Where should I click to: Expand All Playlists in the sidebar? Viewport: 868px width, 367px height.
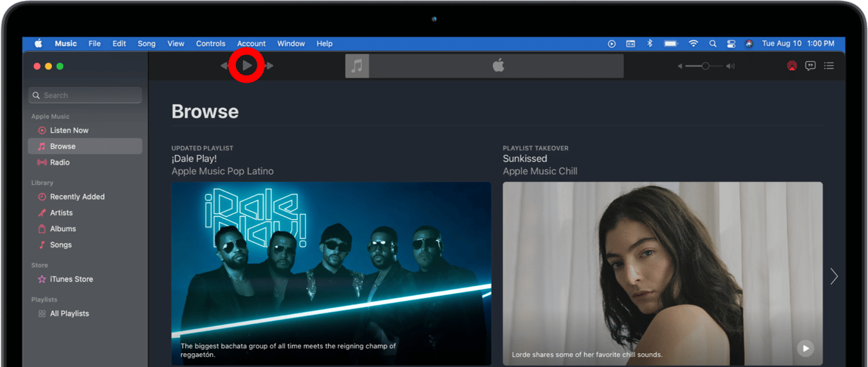pyautogui.click(x=69, y=313)
